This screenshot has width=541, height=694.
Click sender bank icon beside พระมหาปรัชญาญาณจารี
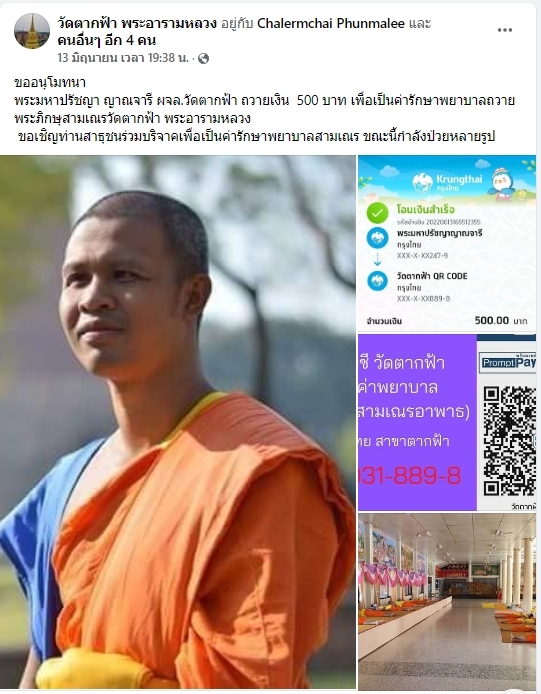coord(377,239)
